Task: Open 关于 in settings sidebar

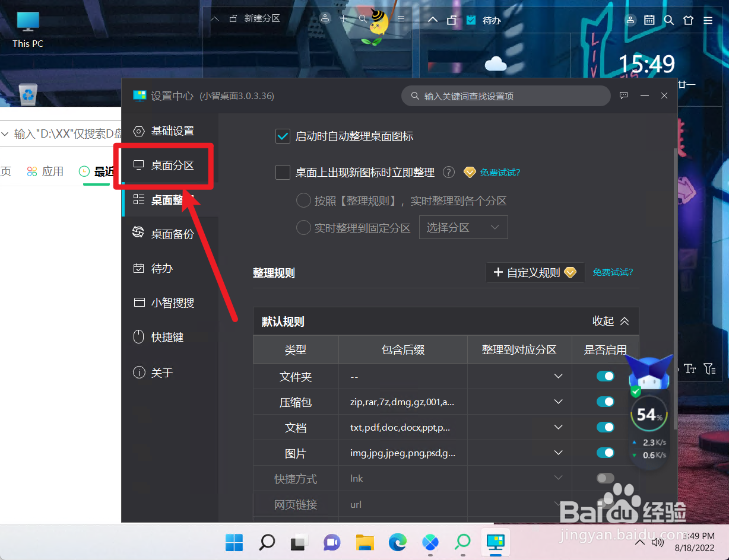Action: [x=170, y=373]
